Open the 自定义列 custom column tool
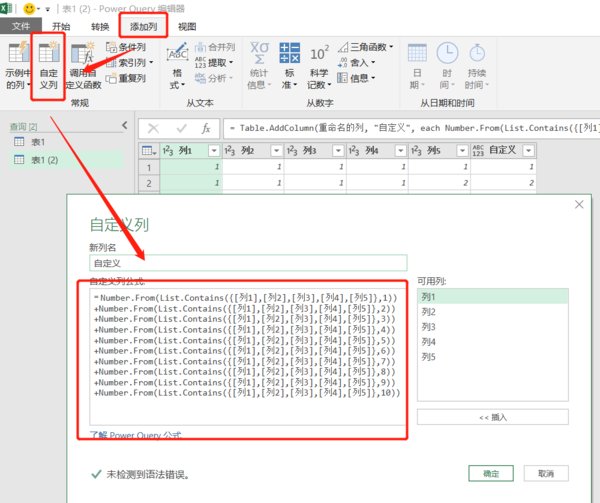This screenshot has height=503, width=600. point(49,65)
